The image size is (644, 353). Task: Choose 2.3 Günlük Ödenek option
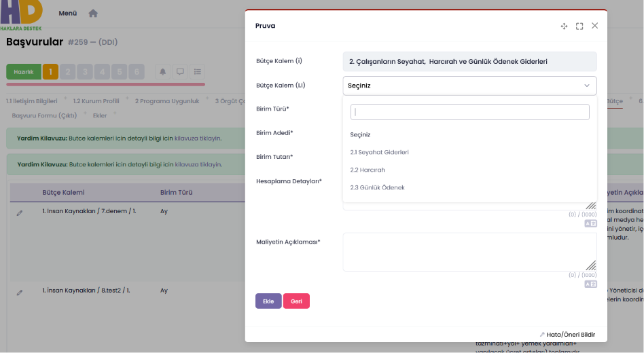click(377, 187)
